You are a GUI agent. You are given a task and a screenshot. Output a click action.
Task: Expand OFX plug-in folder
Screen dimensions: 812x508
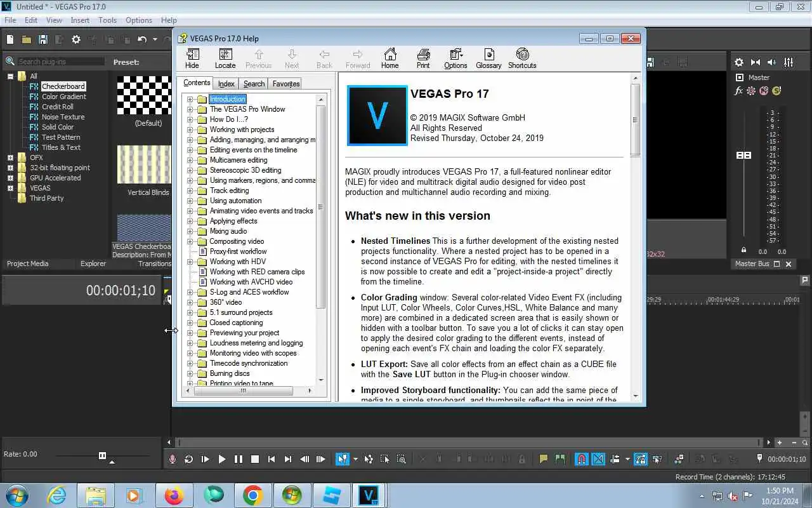[10, 157]
